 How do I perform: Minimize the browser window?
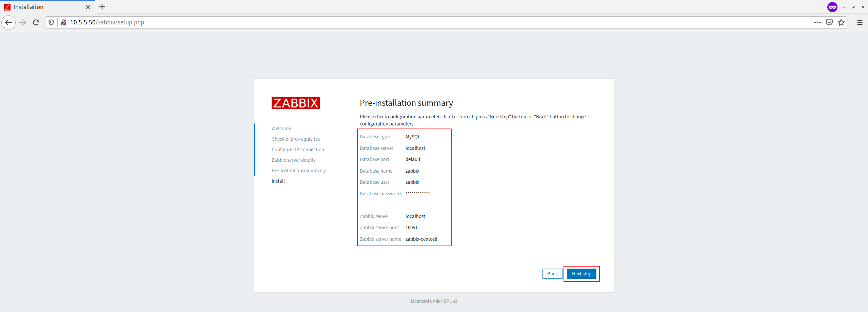coord(844,7)
